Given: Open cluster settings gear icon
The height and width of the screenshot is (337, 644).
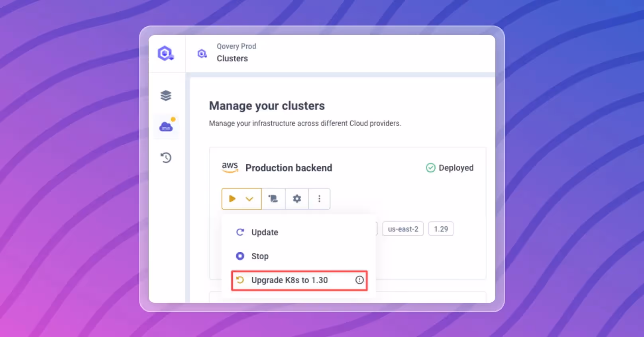Looking at the screenshot, I should click(x=297, y=198).
